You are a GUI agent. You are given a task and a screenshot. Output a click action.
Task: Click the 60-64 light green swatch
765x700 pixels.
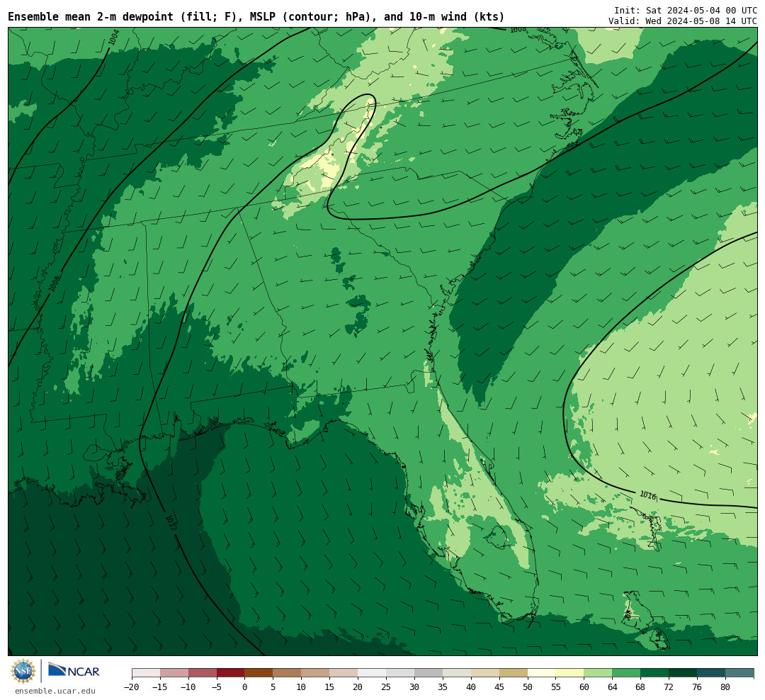(x=598, y=673)
